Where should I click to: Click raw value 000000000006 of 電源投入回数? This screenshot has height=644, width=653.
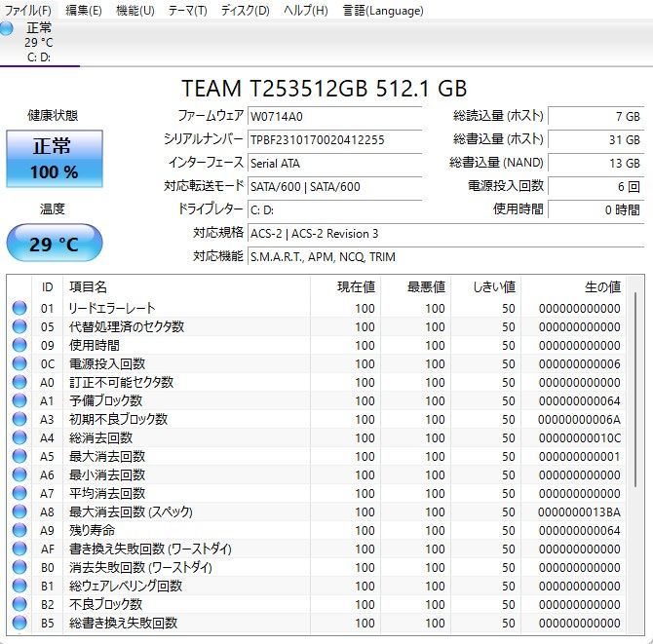579,364
